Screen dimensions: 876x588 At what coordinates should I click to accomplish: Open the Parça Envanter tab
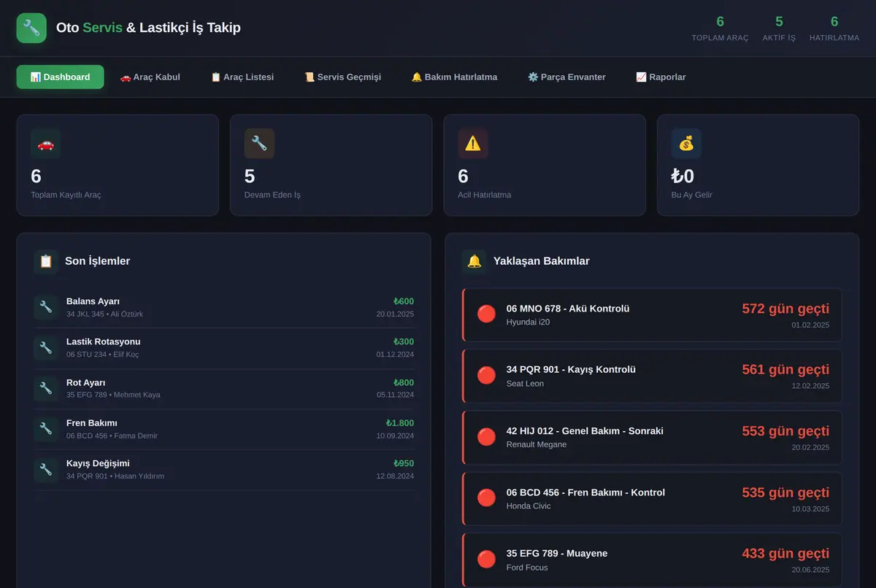(566, 77)
